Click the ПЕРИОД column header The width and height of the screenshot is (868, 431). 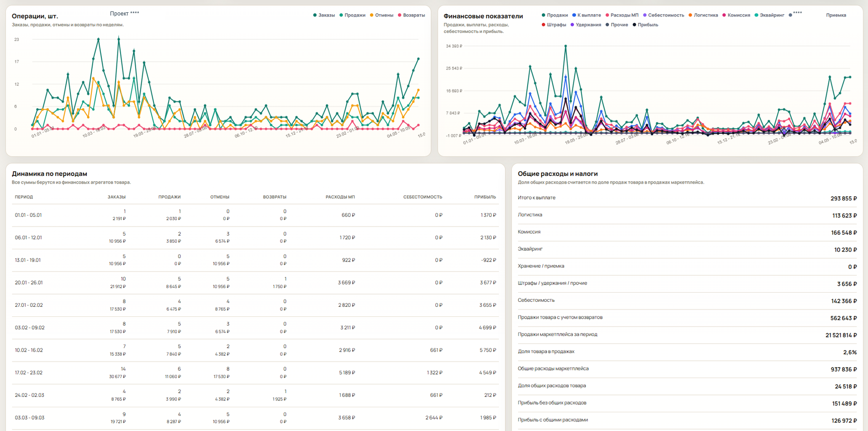(24, 197)
